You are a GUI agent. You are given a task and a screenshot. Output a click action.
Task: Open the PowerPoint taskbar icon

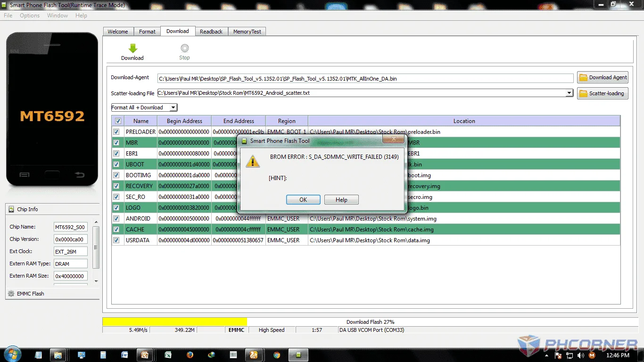pos(145,355)
